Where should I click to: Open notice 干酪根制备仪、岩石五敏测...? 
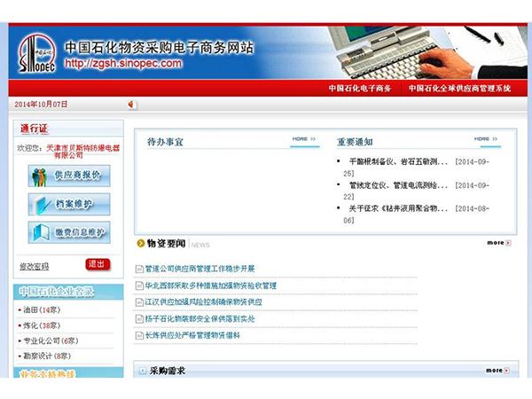[398, 161]
